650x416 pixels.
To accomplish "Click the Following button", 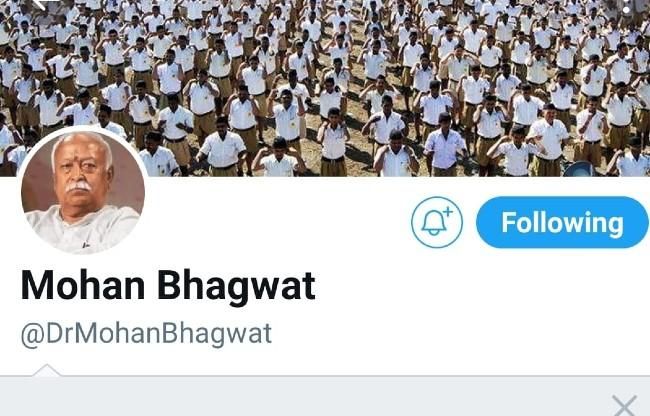I will tap(562, 223).
